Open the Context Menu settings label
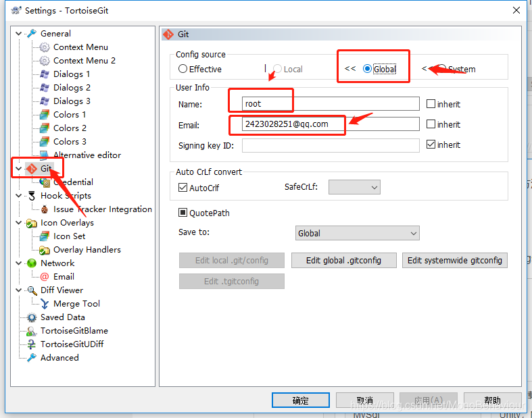The width and height of the screenshot is (532, 418). tap(80, 47)
